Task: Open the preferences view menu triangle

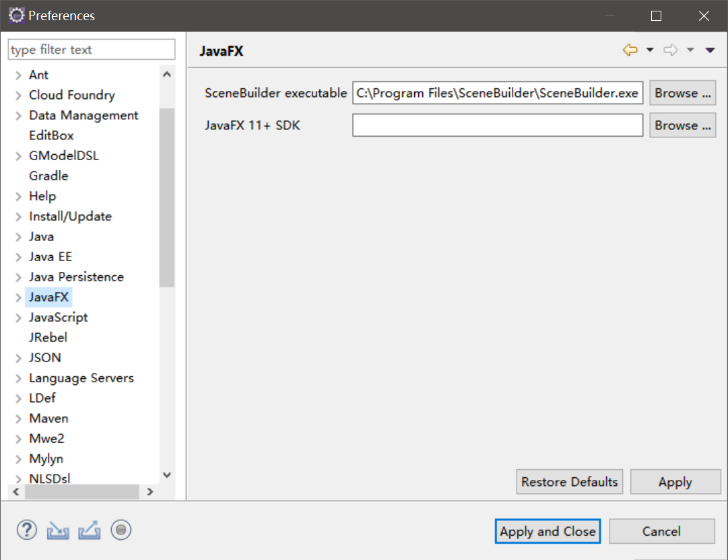Action: coord(710,50)
